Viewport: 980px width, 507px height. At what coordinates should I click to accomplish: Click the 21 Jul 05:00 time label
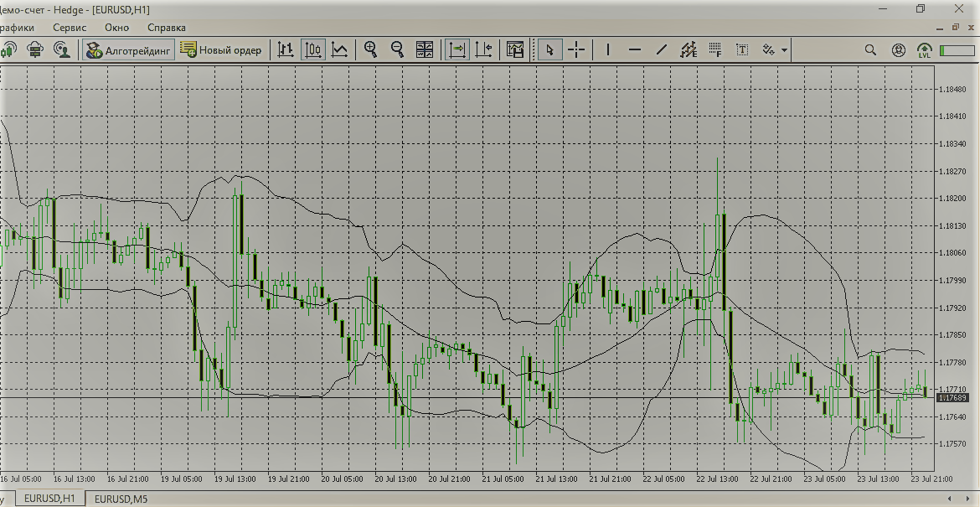503,479
